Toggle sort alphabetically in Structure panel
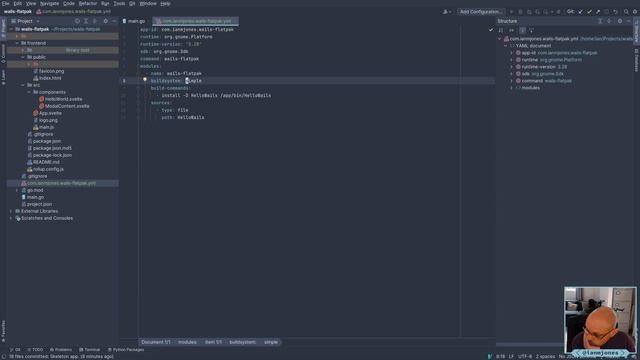640x360 pixels. [x=501, y=30]
